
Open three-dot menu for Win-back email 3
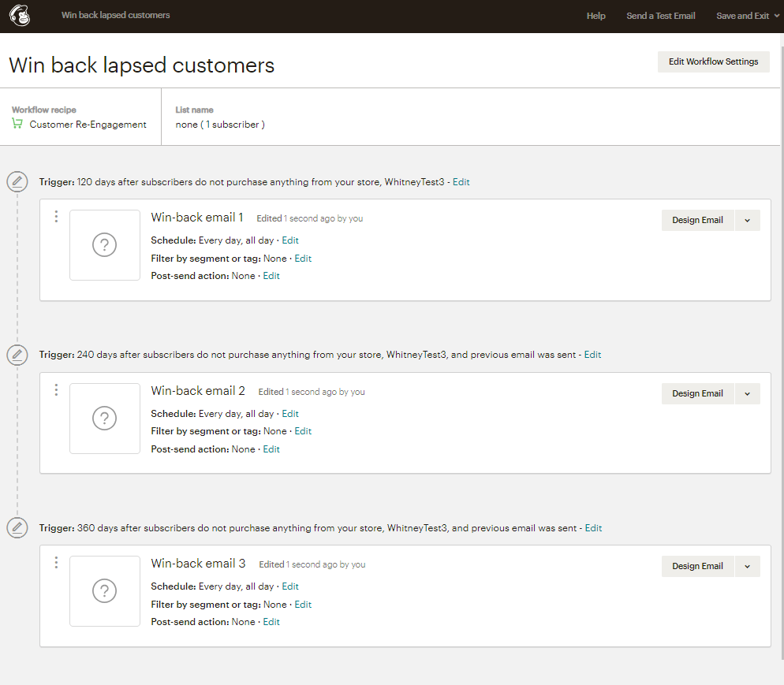tap(56, 563)
